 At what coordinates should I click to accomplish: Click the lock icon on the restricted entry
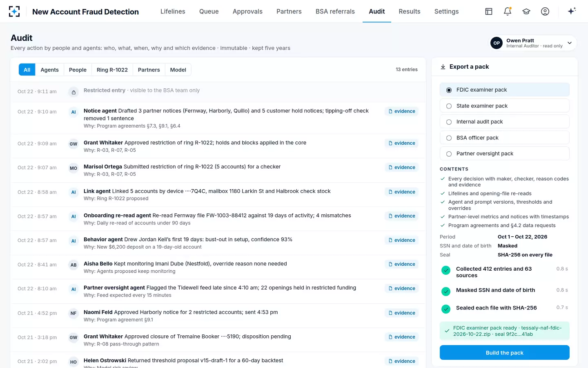click(73, 92)
